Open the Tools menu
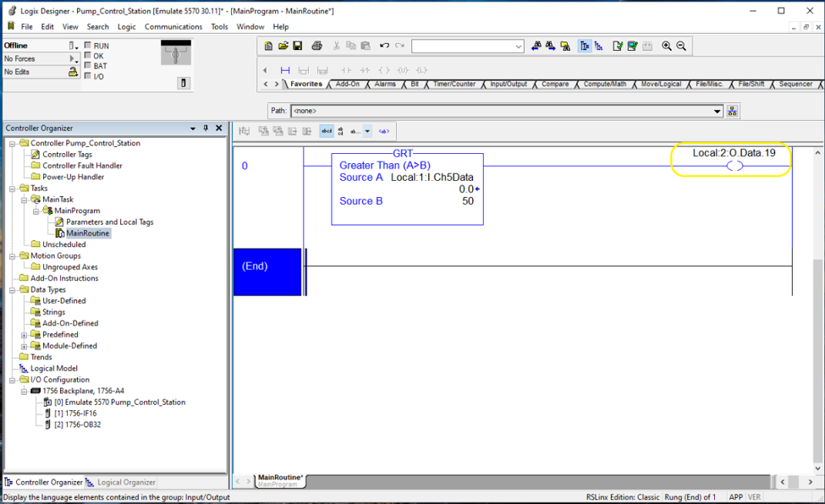The height and width of the screenshot is (504, 825). pos(219,27)
